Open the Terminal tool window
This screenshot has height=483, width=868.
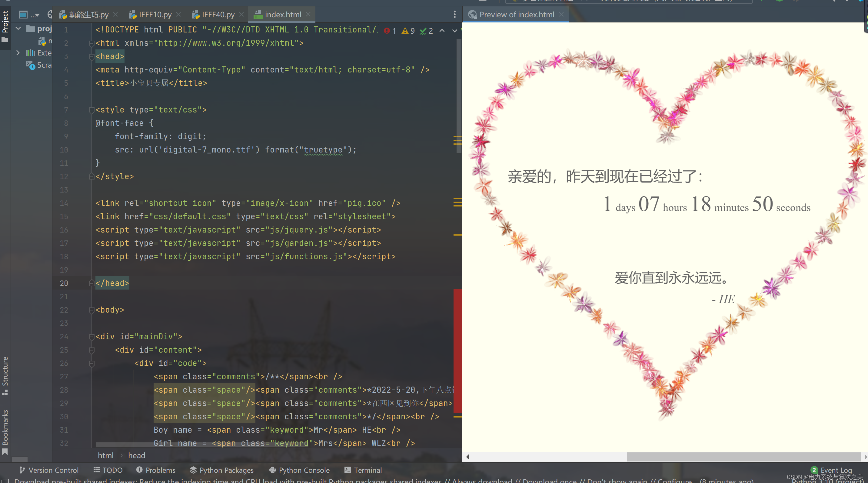point(363,470)
